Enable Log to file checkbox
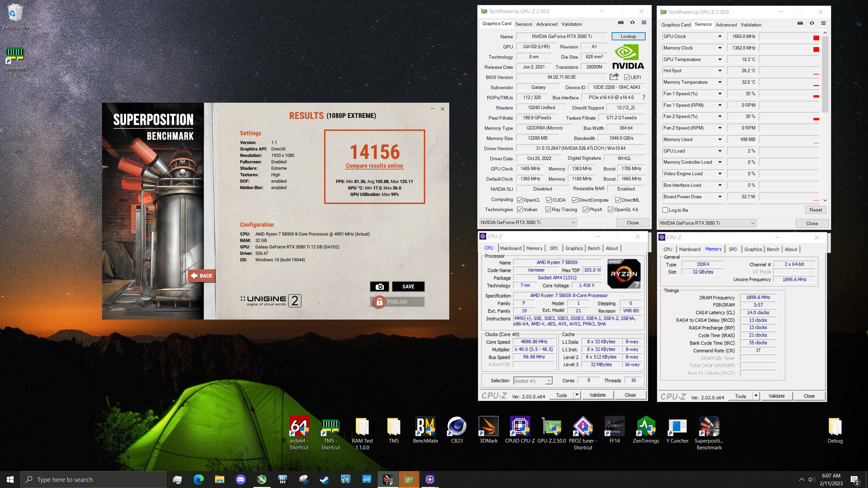 pos(665,210)
